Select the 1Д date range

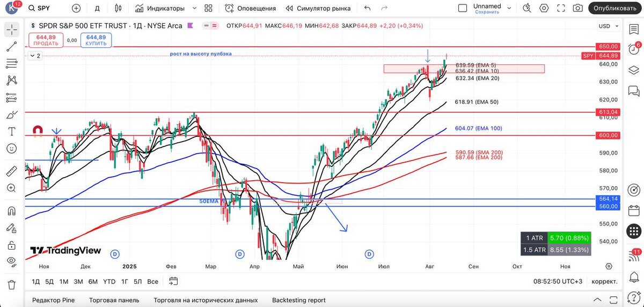(35, 281)
